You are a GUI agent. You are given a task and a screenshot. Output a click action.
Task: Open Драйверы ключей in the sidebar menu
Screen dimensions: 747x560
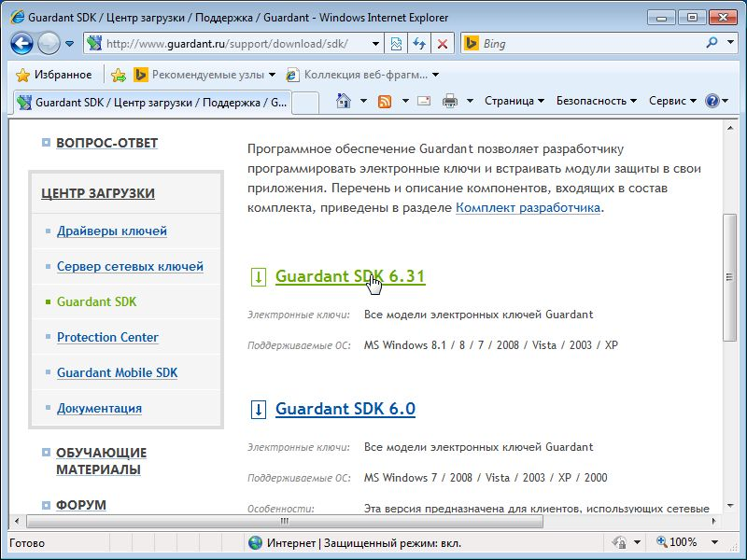point(112,231)
